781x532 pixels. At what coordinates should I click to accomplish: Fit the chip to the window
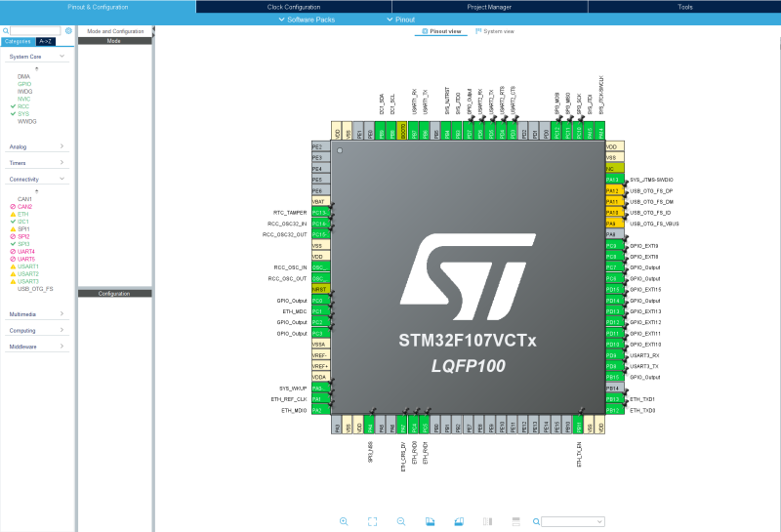(372, 521)
